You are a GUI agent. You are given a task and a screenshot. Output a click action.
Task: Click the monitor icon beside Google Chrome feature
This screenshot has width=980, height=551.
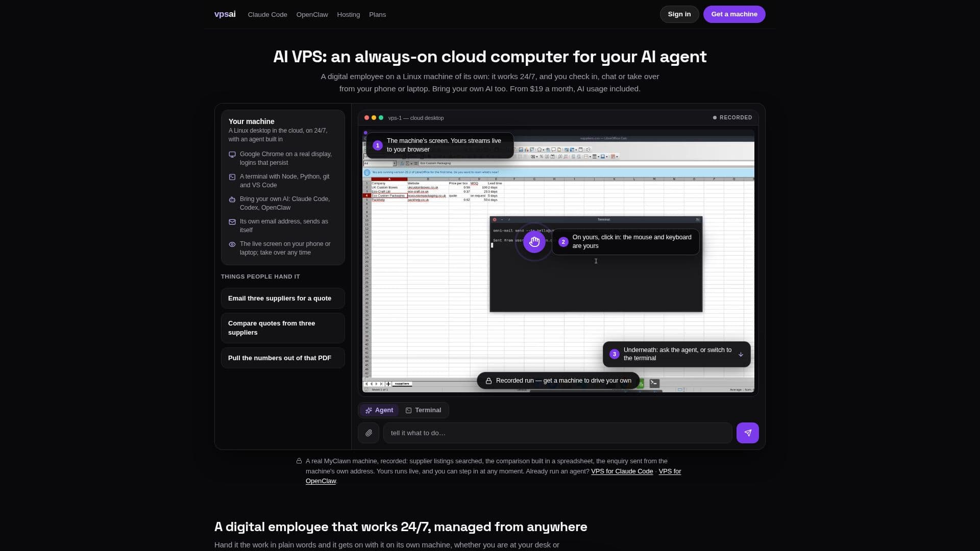[x=232, y=155]
